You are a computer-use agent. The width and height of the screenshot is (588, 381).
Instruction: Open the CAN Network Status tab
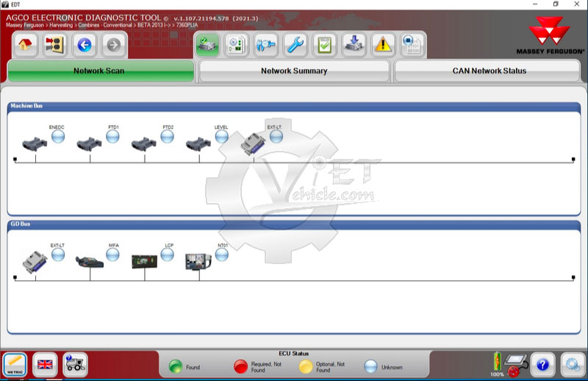489,71
